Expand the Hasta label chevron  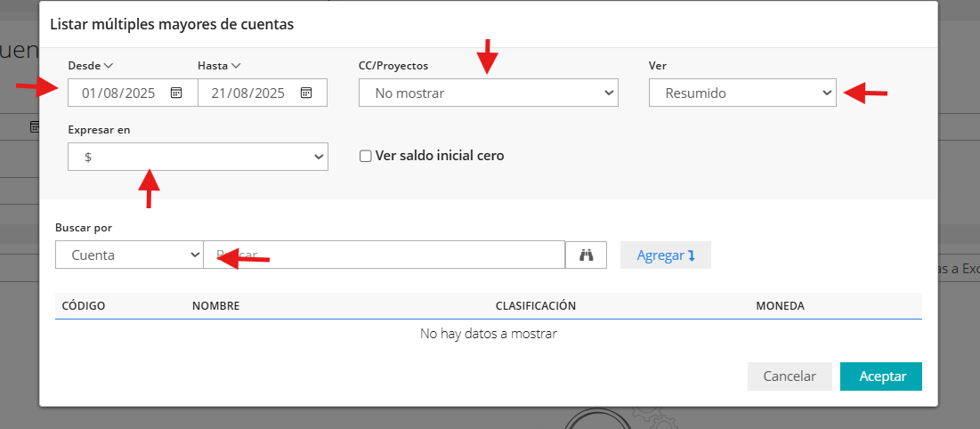pyautogui.click(x=236, y=65)
